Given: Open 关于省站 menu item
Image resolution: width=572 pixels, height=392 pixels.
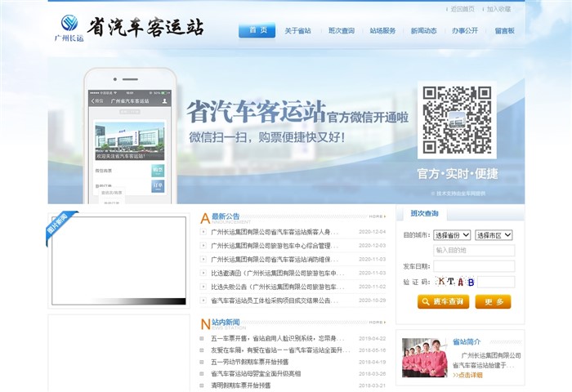Looking at the screenshot, I should pos(297,31).
